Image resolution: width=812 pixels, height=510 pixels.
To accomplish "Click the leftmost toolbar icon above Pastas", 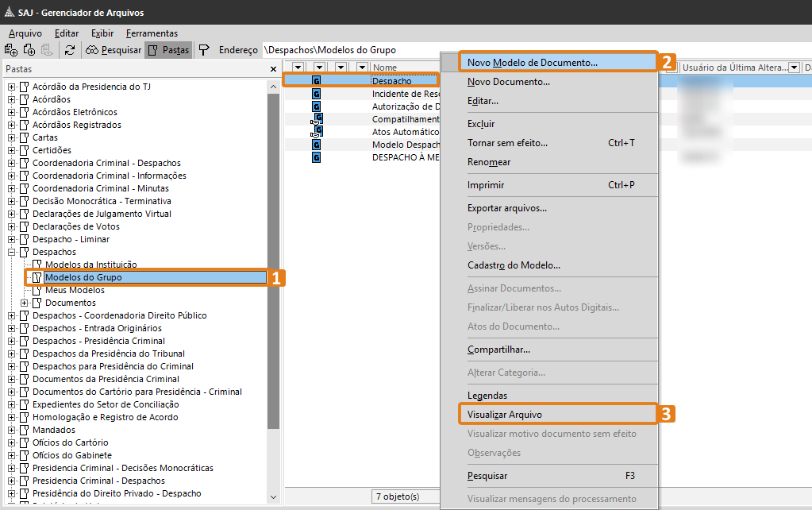I will pos(11,50).
